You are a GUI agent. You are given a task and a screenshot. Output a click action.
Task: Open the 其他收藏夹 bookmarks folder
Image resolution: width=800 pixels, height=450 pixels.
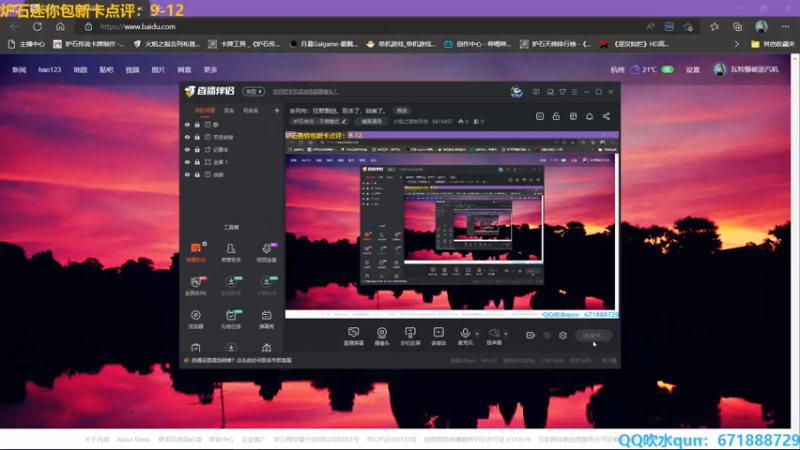point(772,44)
